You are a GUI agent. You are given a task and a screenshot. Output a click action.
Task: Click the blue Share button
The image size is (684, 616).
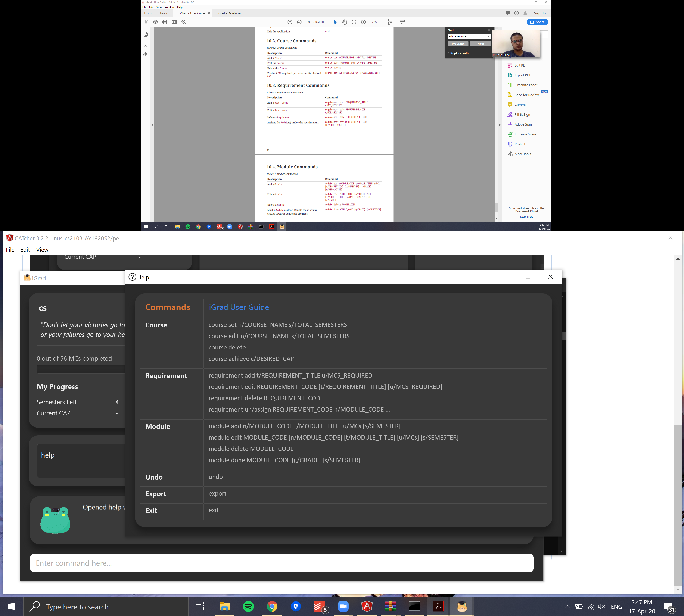point(537,22)
